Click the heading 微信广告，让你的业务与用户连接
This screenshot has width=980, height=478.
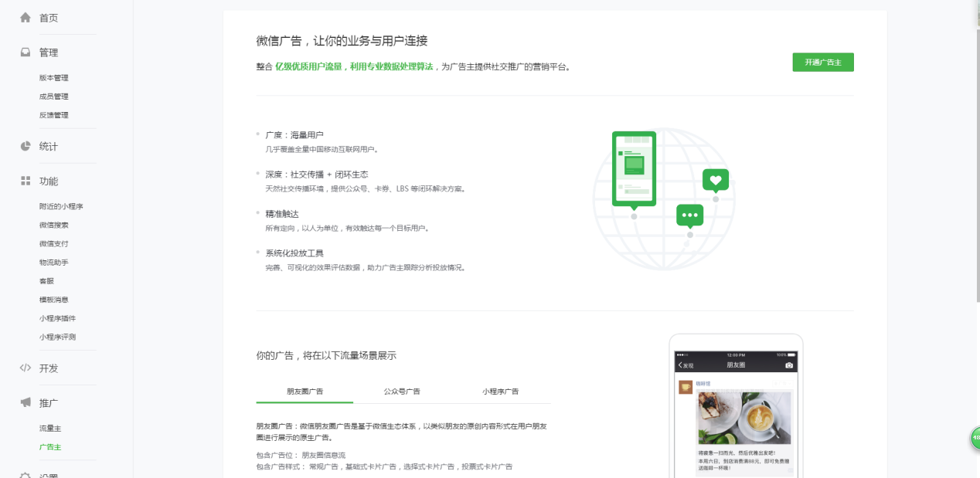tap(342, 41)
